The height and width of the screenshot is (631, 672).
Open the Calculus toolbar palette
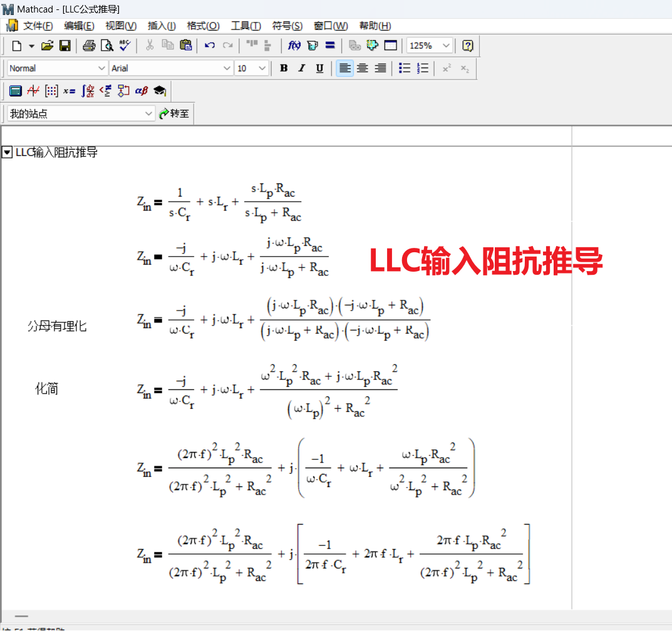88,91
